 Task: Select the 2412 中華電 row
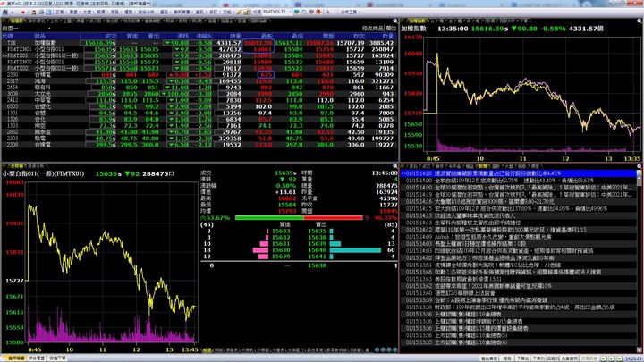click(199, 100)
